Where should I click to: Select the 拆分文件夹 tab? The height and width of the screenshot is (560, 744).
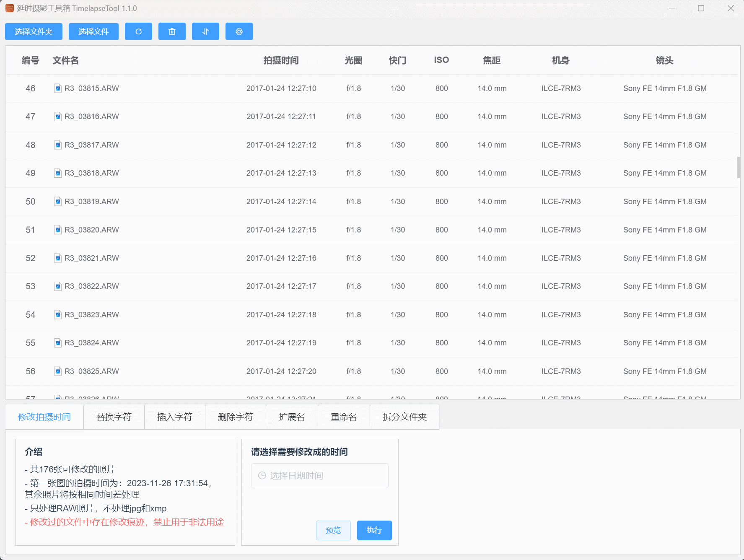tap(404, 417)
